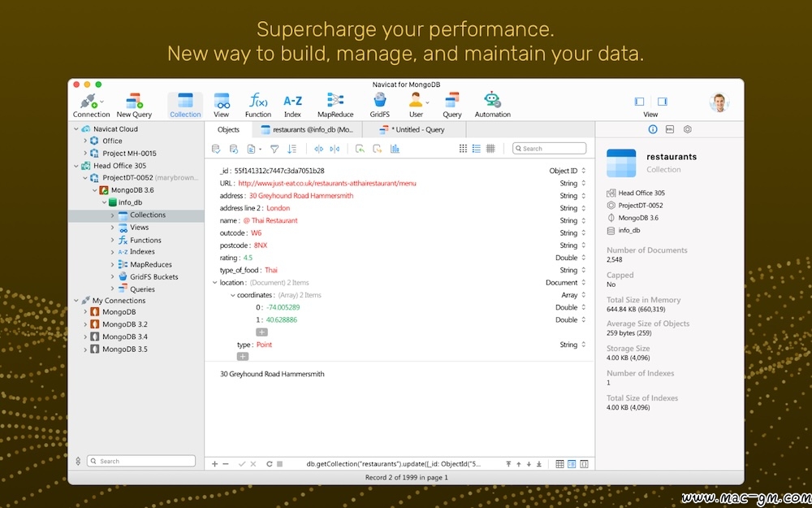812x508 pixels.
Task: Click the import icon with green arrow
Action: click(360, 149)
